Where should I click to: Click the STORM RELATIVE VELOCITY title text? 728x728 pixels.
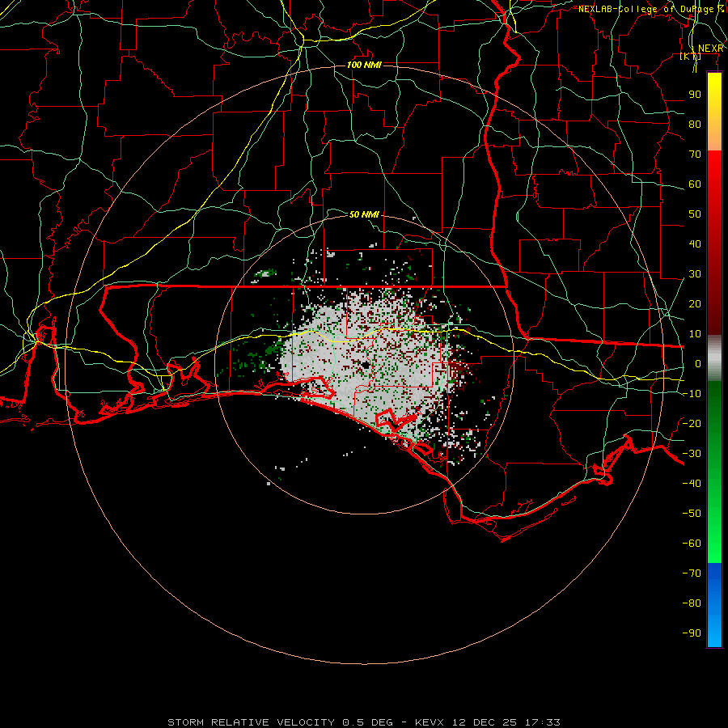[x=251, y=722]
